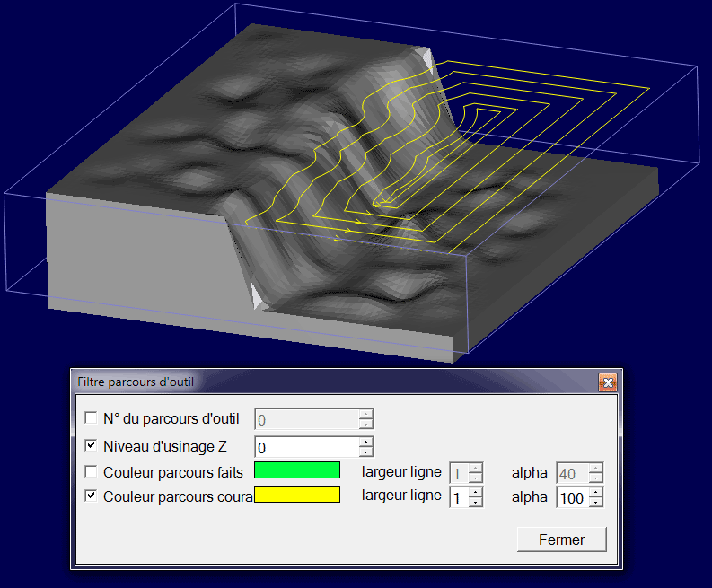Viewport: 712px width, 588px height.
Task: Click the alpha field showing 100
Action: (573, 497)
